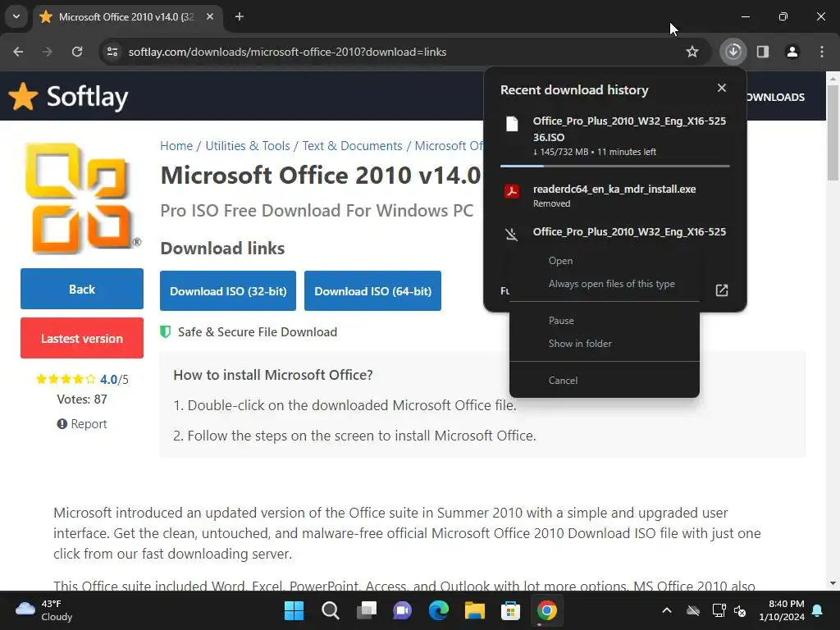Open notification bell in system tray

point(818,610)
